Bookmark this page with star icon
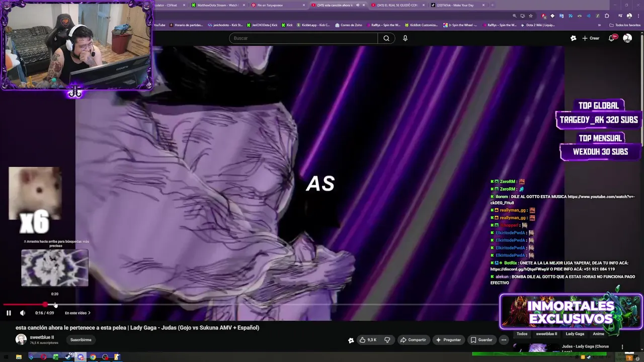The height and width of the screenshot is (362, 644). [530, 16]
